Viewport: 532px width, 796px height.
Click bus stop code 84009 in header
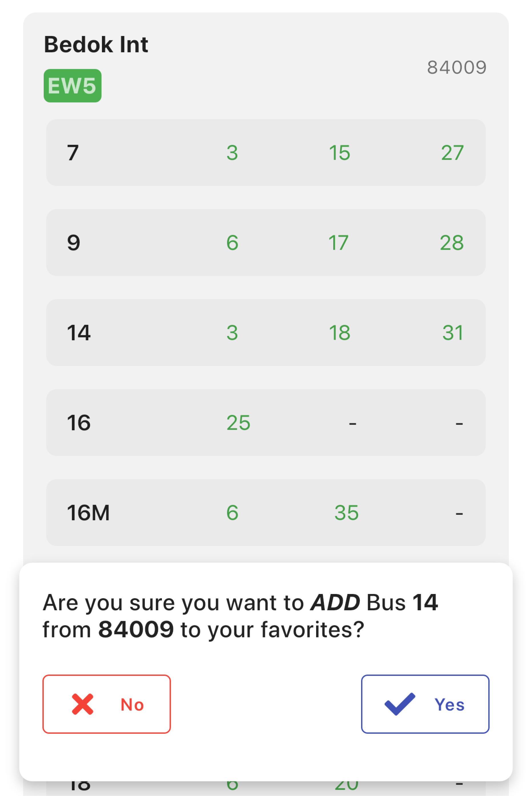tap(457, 67)
